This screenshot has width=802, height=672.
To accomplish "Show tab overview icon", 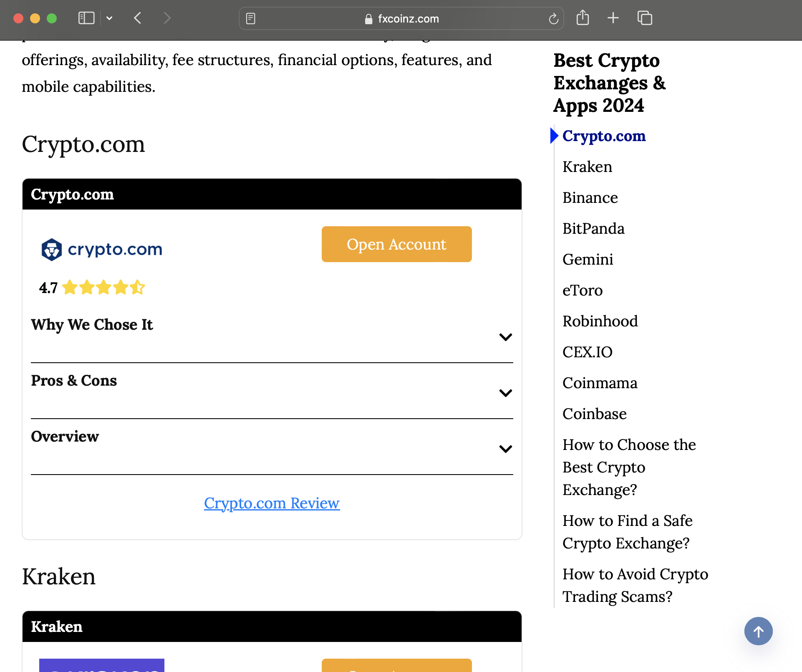I will [645, 18].
